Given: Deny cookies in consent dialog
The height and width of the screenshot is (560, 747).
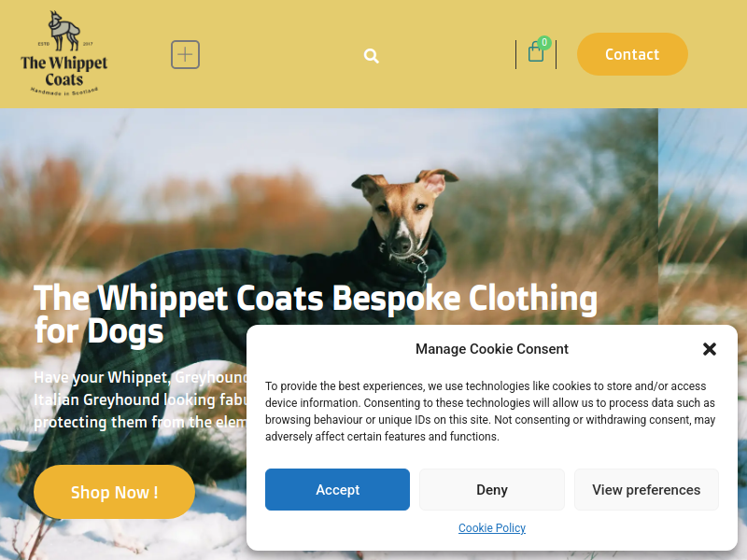Looking at the screenshot, I should [492, 489].
